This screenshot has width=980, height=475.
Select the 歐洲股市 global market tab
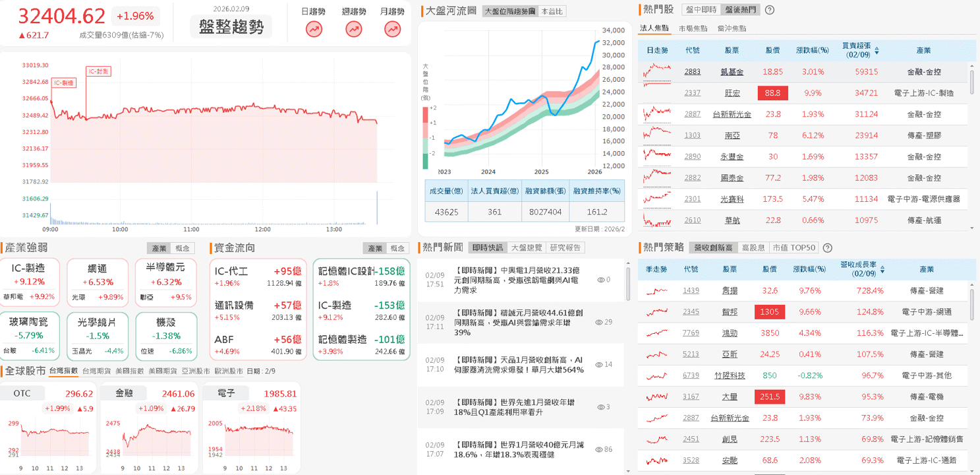pyautogui.click(x=229, y=371)
